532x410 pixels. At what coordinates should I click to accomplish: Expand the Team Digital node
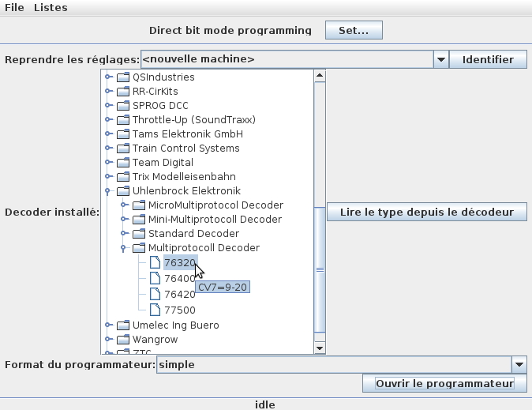(x=108, y=163)
